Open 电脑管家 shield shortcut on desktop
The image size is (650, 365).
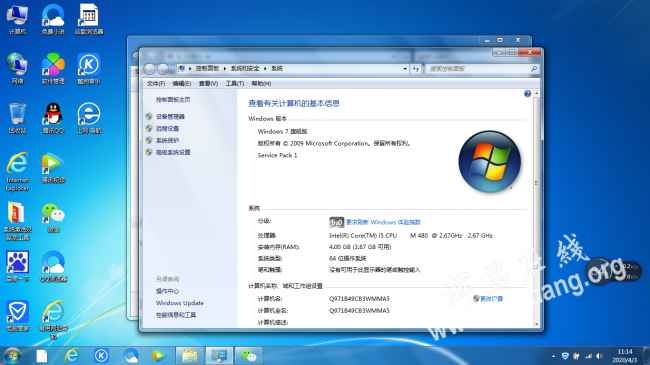coord(17,316)
